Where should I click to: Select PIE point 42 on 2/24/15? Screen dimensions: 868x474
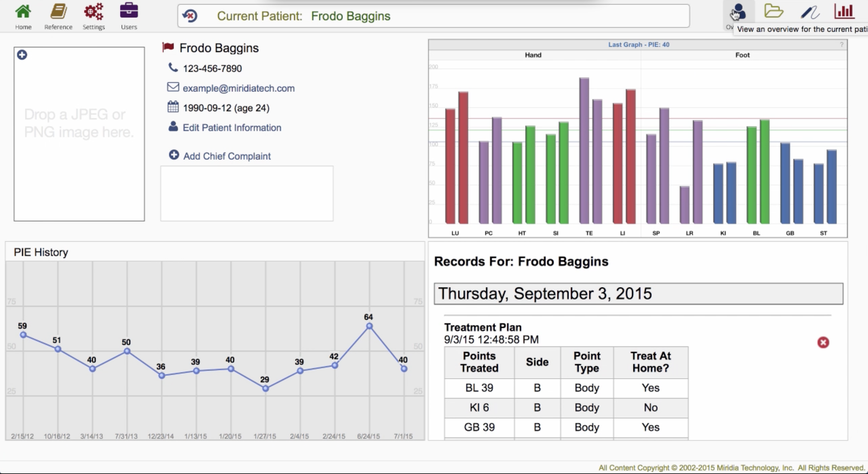coord(334,365)
